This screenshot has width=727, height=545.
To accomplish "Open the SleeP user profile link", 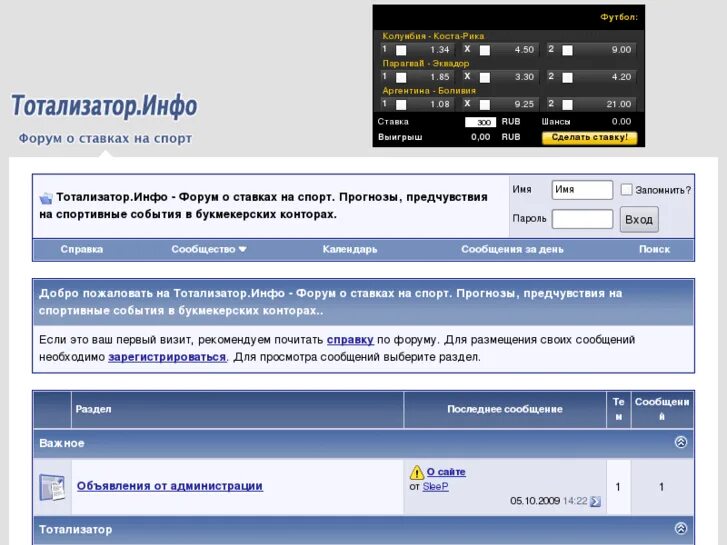I will [x=435, y=487].
